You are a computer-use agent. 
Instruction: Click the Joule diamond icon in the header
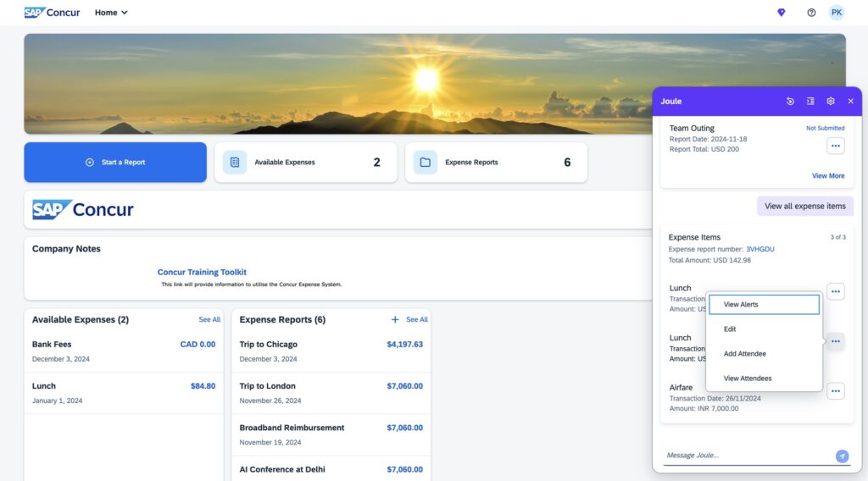(781, 12)
